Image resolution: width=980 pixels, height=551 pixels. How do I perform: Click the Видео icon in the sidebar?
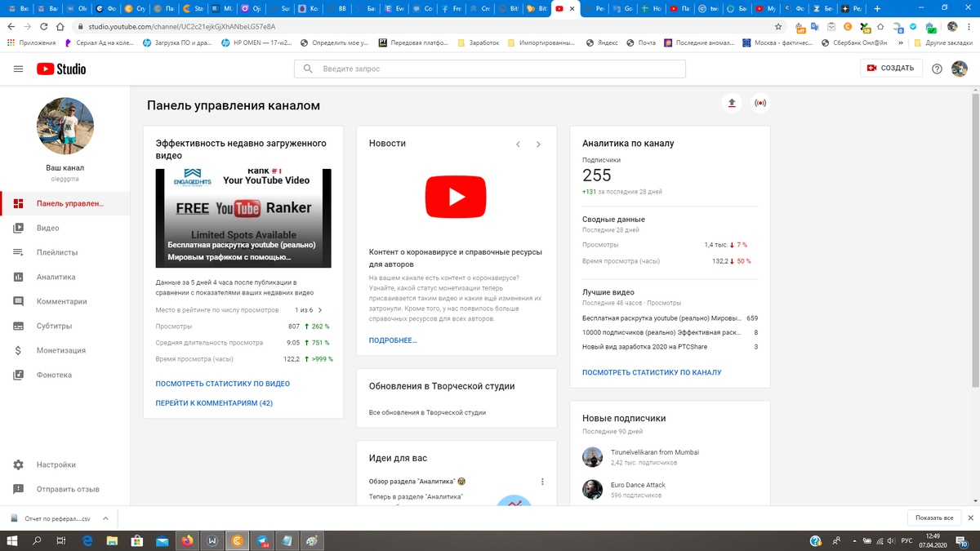[18, 228]
